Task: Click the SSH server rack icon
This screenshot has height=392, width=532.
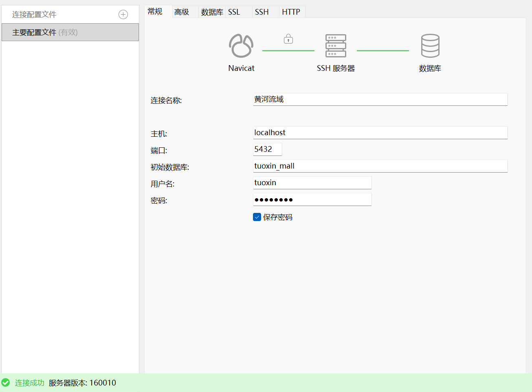Action: click(336, 46)
